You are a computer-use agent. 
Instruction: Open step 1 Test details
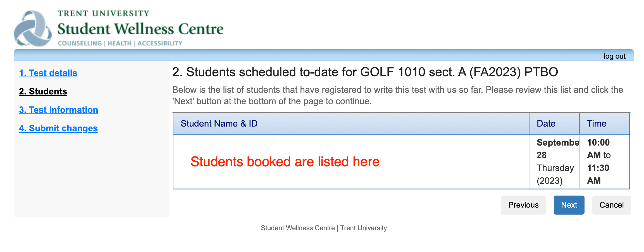pos(48,73)
